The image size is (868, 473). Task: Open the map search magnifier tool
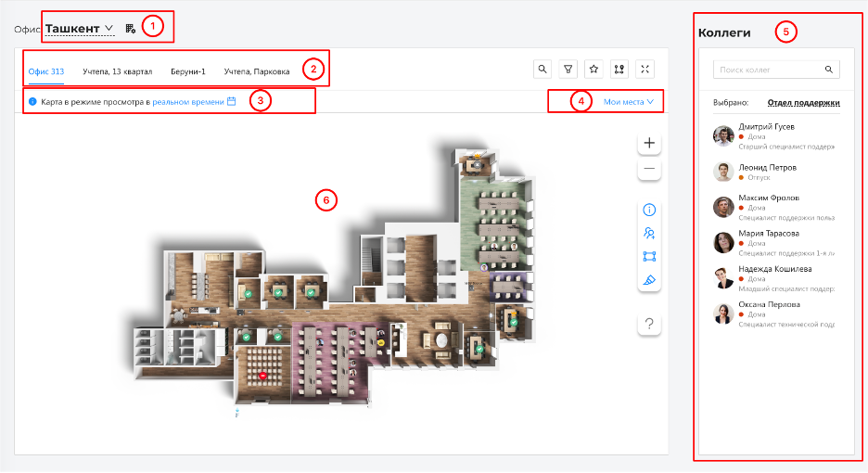(x=542, y=69)
